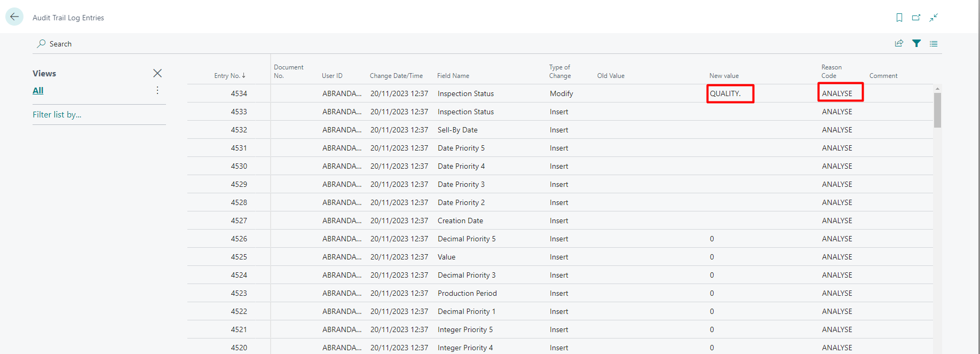
Task: Select entry number 4520
Action: click(x=239, y=348)
